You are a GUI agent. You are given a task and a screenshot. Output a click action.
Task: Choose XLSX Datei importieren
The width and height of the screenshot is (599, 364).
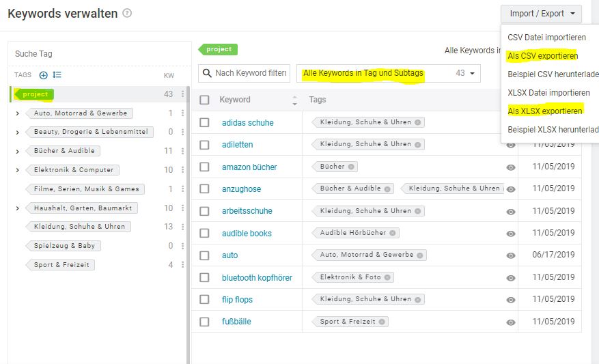point(548,92)
